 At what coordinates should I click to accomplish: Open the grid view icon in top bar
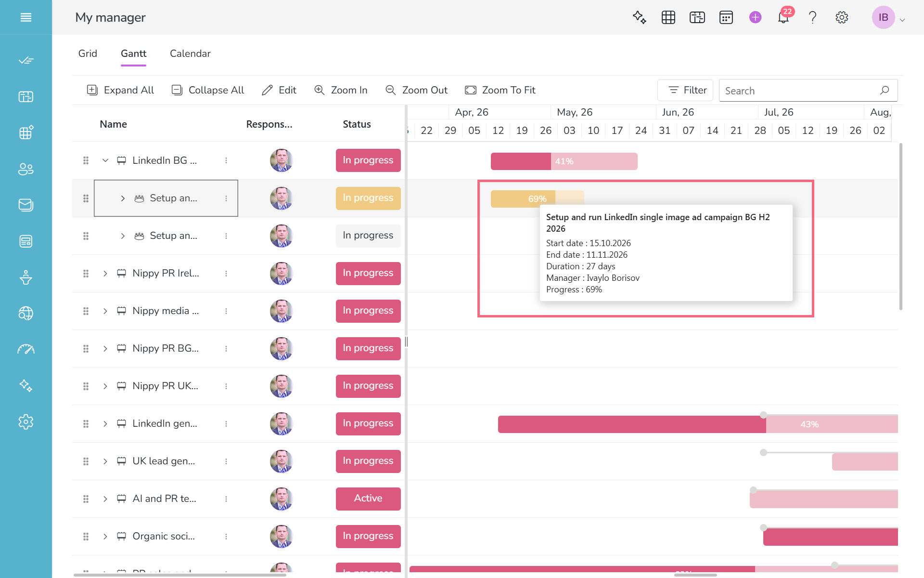668,17
